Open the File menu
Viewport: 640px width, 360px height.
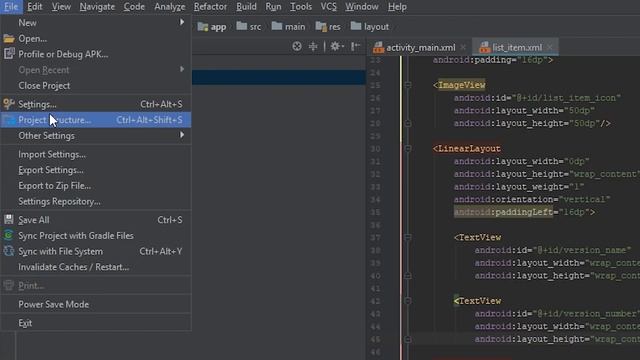11,7
